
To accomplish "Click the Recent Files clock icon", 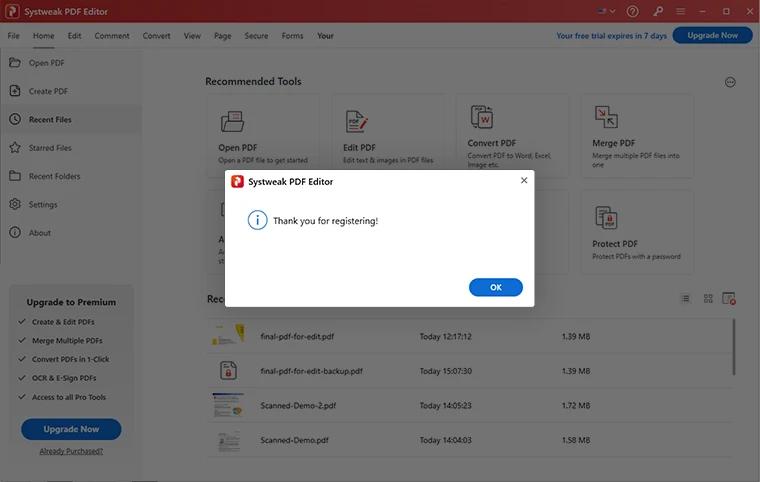I will click(15, 119).
